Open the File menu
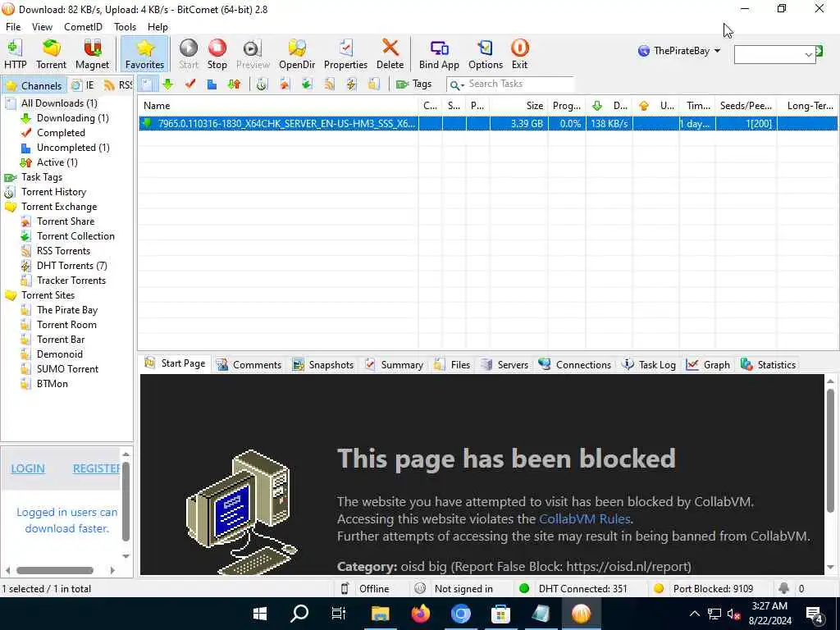Screen dimensions: 840x630 (13, 27)
